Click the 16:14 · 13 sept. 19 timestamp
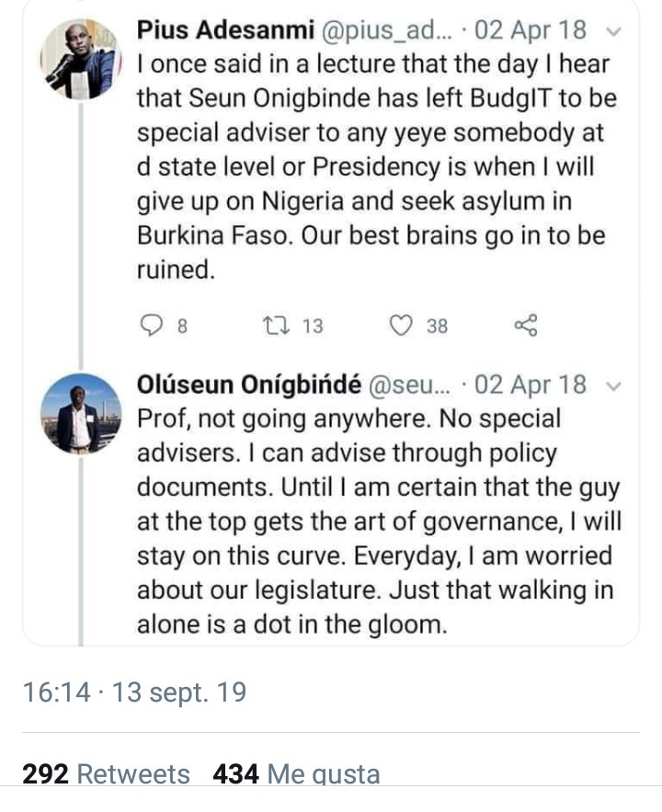 pos(134,692)
